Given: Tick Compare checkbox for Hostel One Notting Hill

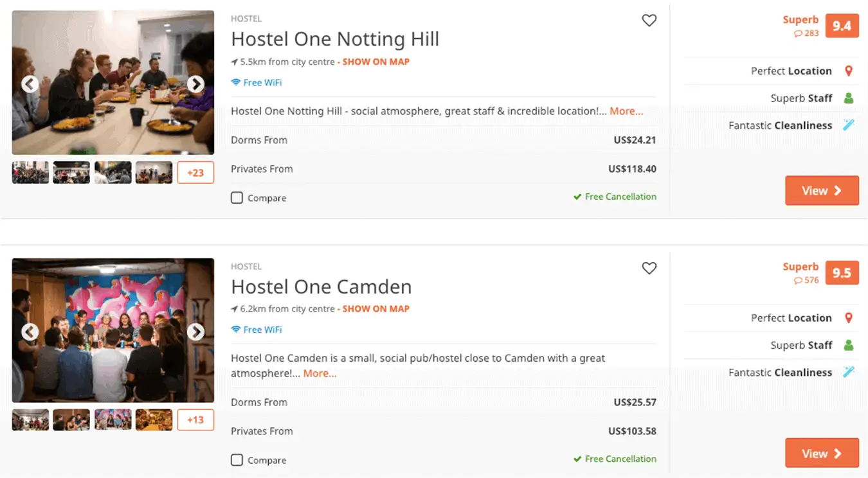Looking at the screenshot, I should coord(237,198).
